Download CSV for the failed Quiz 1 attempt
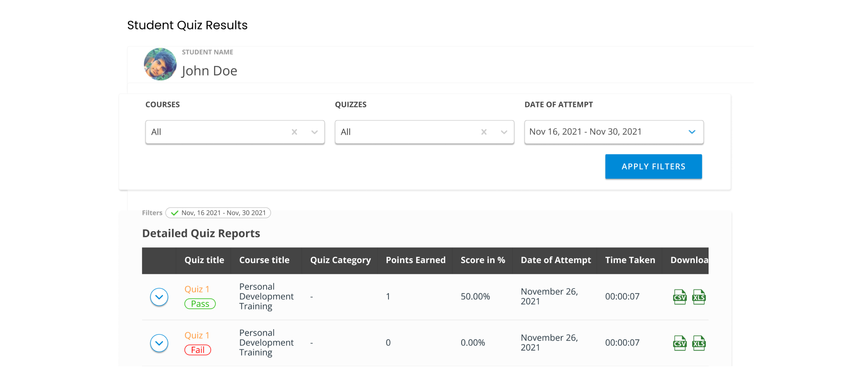This screenshot has width=868, height=368. 680,343
